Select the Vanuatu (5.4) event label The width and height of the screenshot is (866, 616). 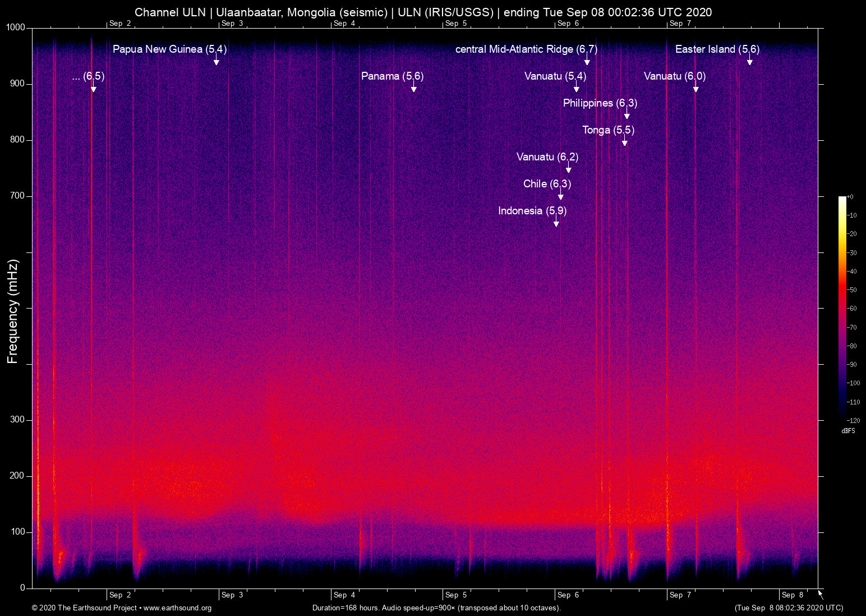pyautogui.click(x=555, y=76)
